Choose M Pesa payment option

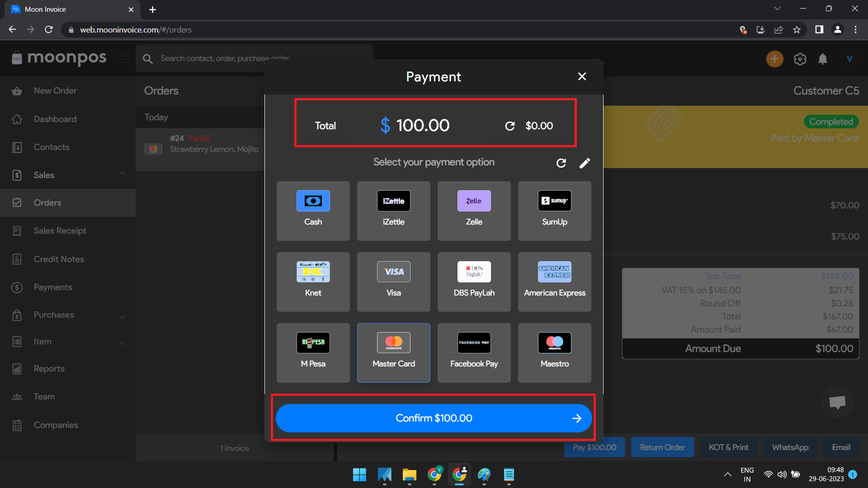pos(313,352)
